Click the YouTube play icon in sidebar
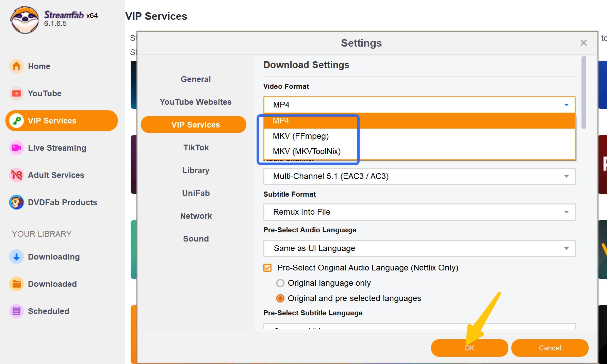This screenshot has height=364, width=607. click(x=16, y=93)
